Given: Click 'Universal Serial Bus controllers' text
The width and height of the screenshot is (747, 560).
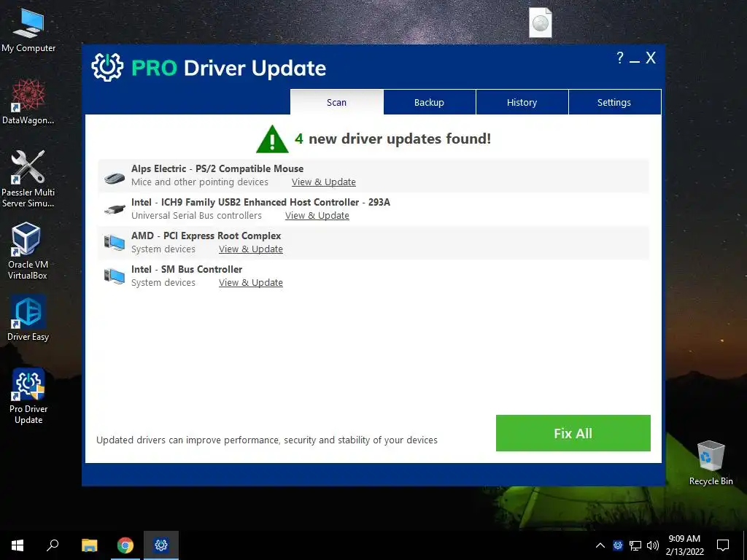Looking at the screenshot, I should (196, 215).
